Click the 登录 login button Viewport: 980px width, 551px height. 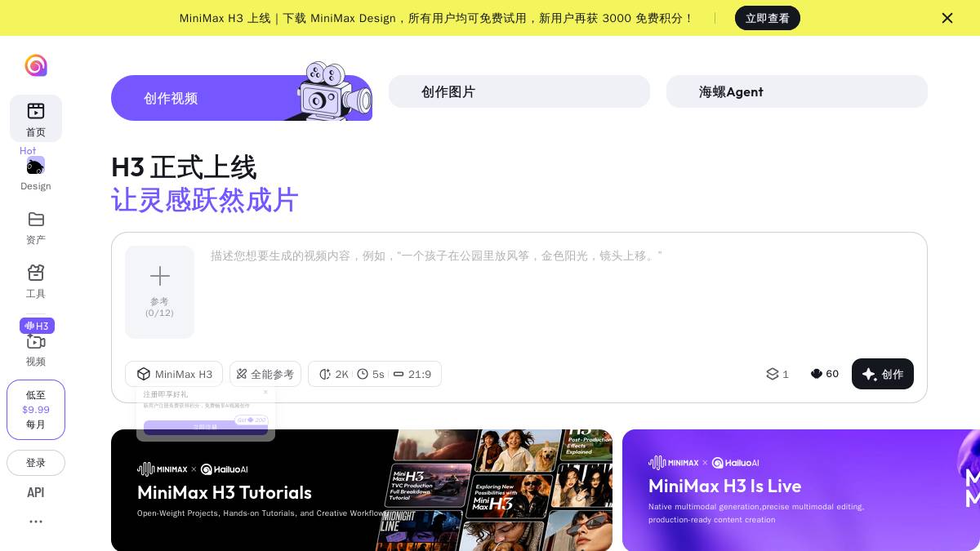[36, 463]
